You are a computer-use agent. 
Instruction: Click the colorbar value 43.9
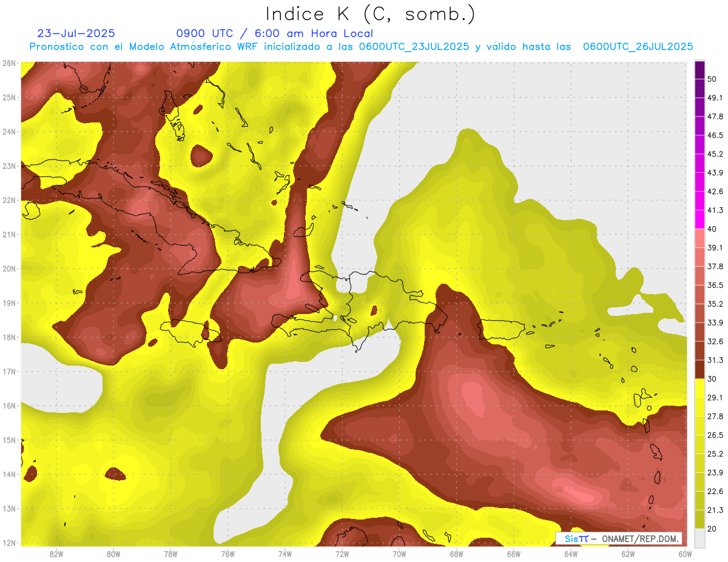(715, 173)
